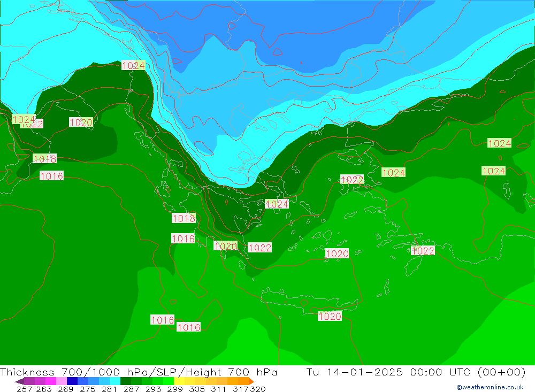535x392 pixels.
Task: Select the yellow legend swatch above 299
Action: [x=180, y=381]
